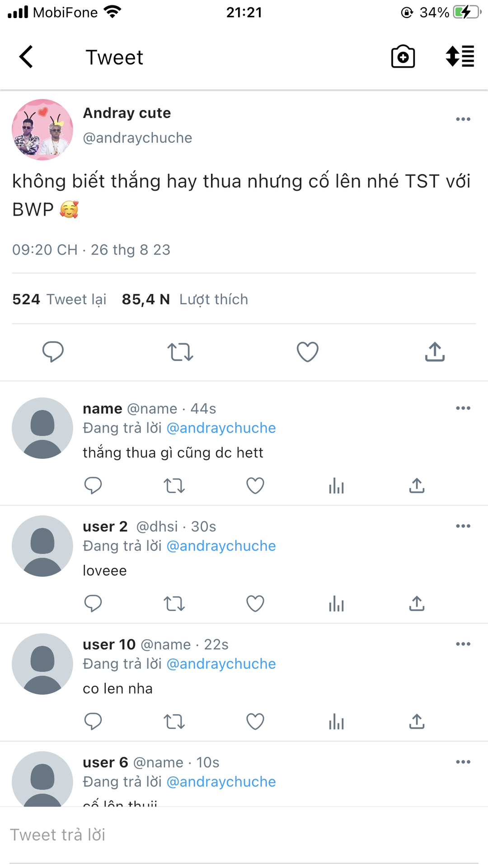Open more options on user 6's reply
Screen dimensions: 488x868
point(463,762)
